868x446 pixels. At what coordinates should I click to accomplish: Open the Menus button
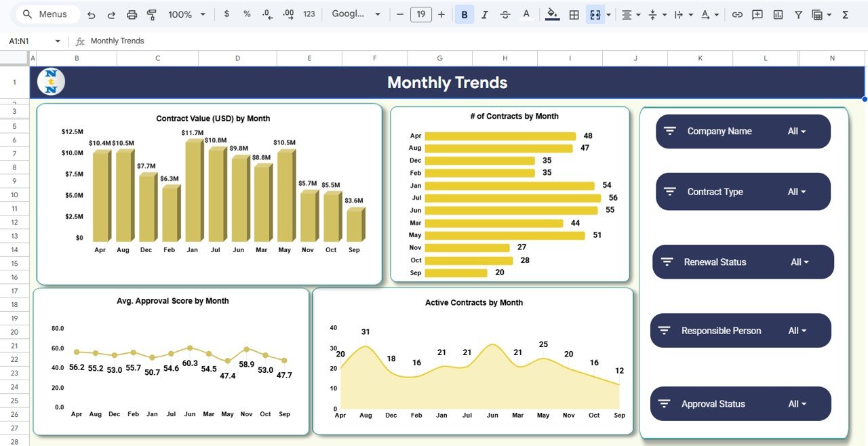click(x=46, y=14)
